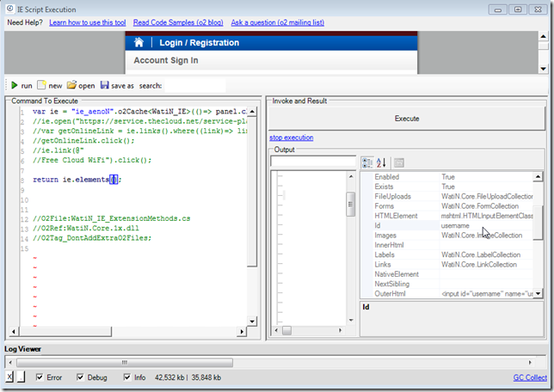Click the X button in the log viewer bar

[x=9, y=377]
